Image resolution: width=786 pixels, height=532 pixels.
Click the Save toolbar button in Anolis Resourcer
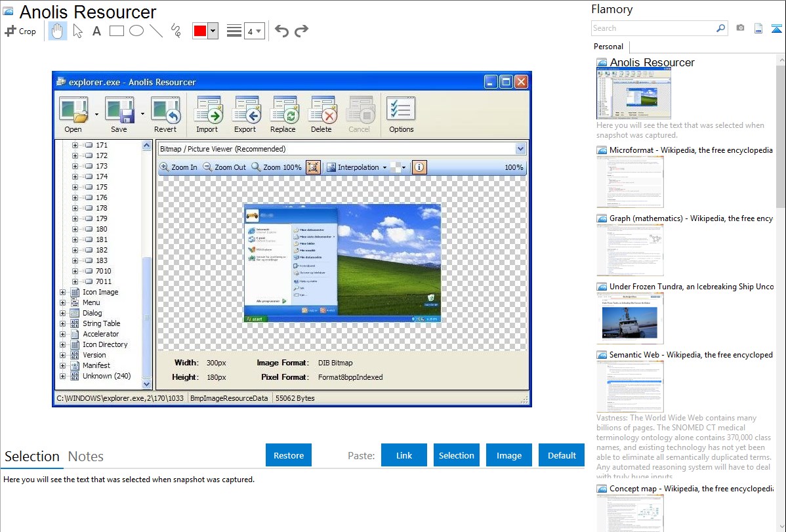pos(119,115)
